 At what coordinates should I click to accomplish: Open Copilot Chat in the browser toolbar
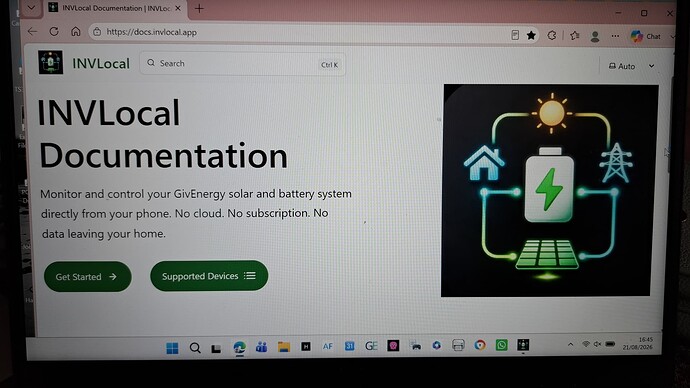pos(646,36)
